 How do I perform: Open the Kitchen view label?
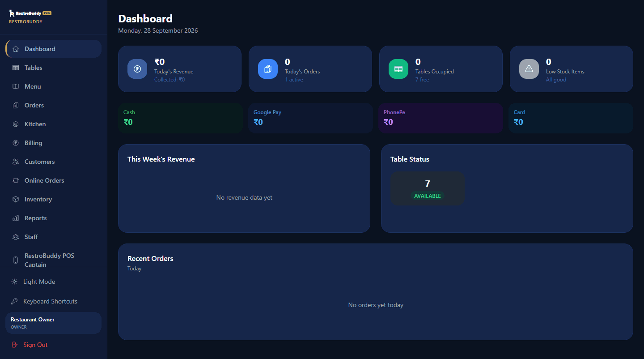point(35,124)
